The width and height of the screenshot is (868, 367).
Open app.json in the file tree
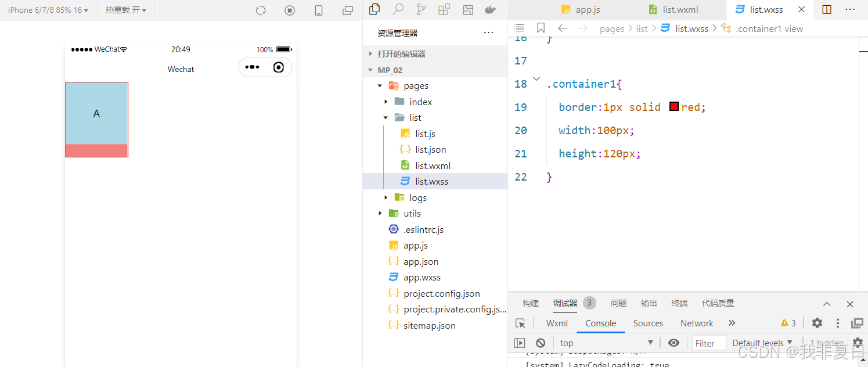(x=435, y=261)
